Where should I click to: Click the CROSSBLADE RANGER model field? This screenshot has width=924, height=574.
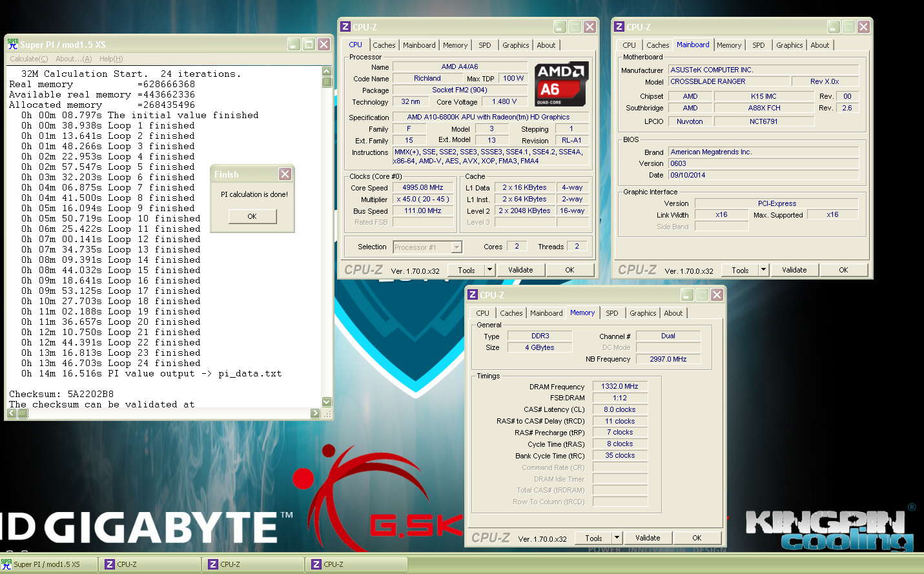[x=729, y=81]
